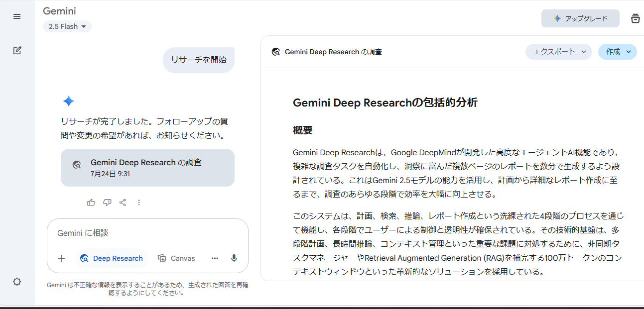Open the stacked panel icon at the top right
This screenshot has width=644, height=309.
pyautogui.click(x=635, y=18)
